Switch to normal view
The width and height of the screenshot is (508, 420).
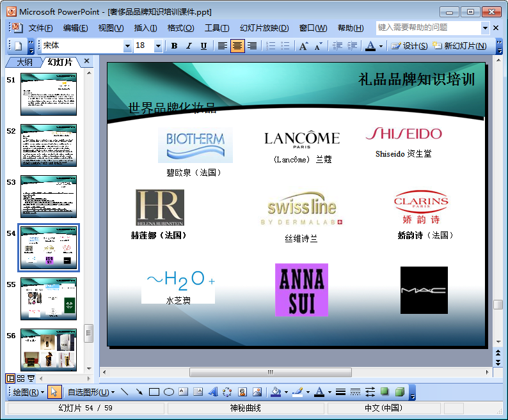tap(10, 378)
